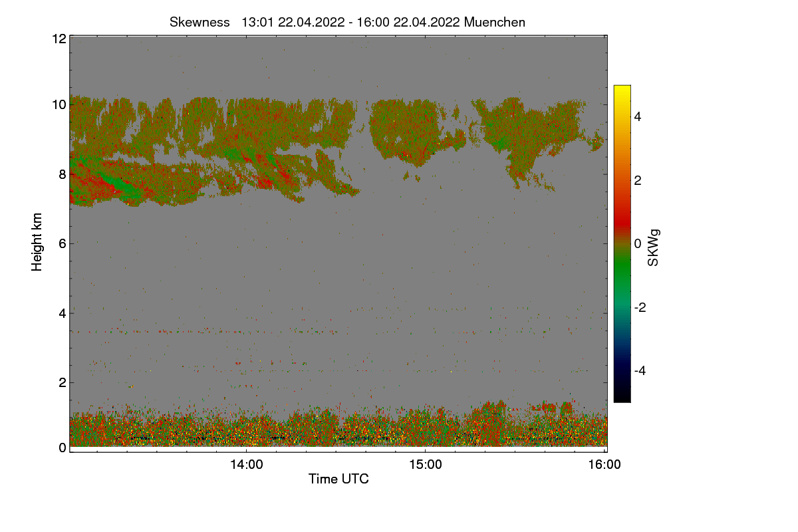Click the "Height km" axis label
The height and width of the screenshot is (532, 798).
[x=37, y=242]
